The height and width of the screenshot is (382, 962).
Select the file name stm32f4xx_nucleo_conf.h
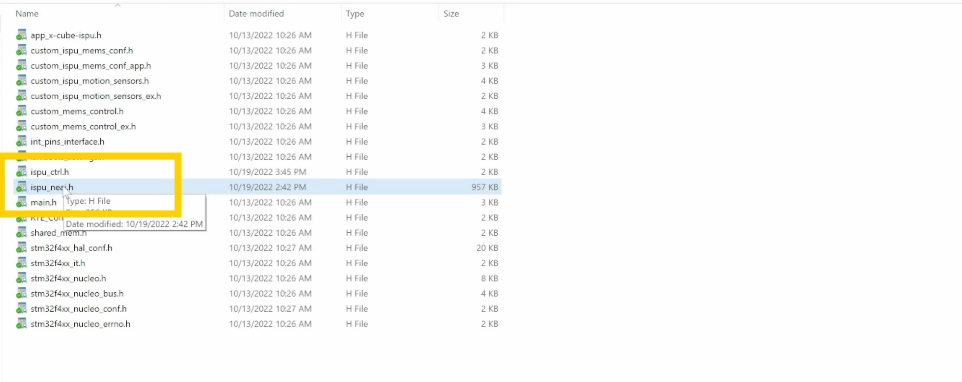79,308
